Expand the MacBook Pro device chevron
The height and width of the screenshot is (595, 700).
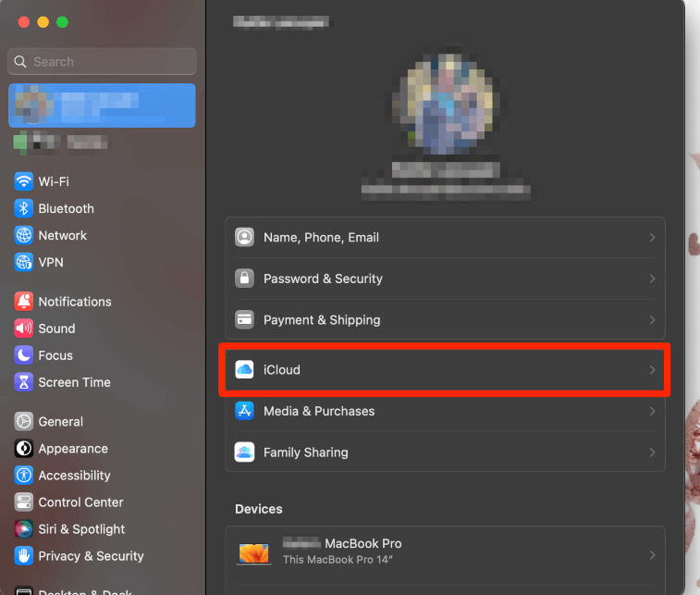pos(652,555)
